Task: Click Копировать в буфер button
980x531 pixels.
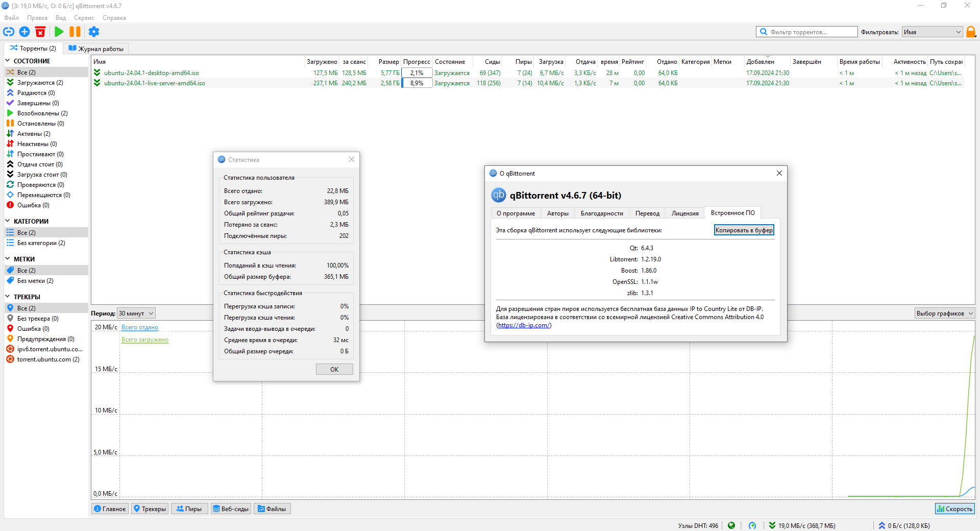Action: click(x=744, y=230)
